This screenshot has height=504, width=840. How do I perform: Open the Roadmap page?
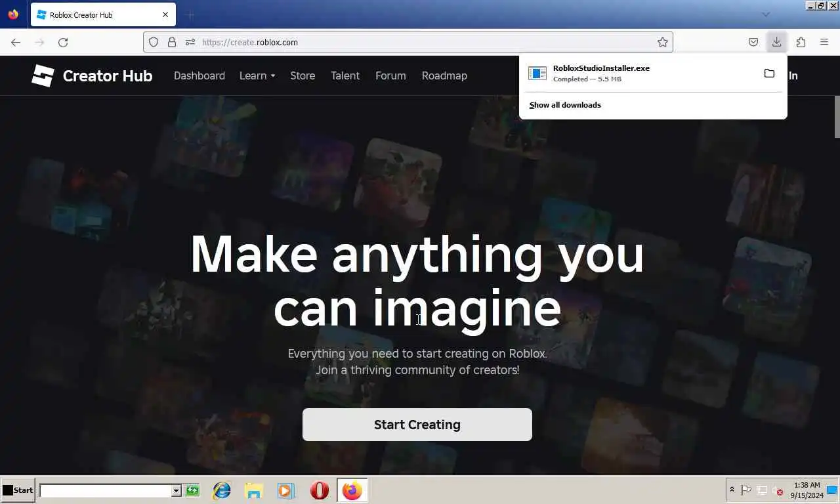tap(444, 75)
